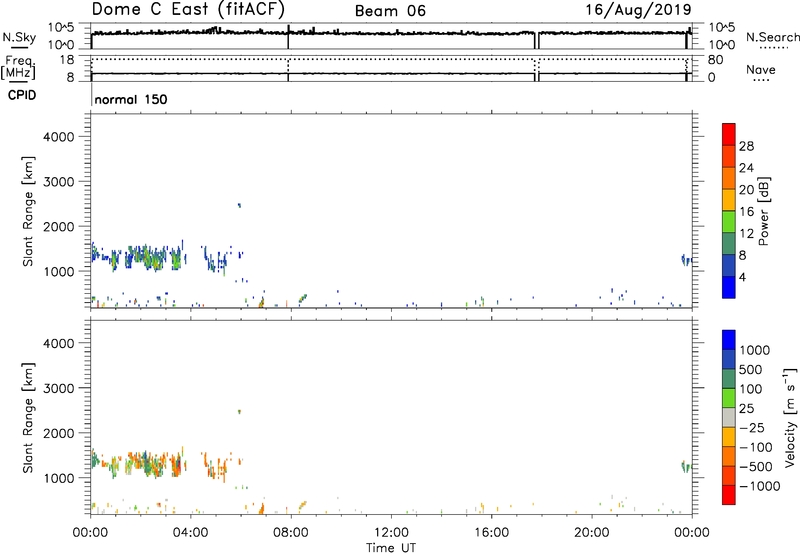Click the 'Slant Range [km]' label of velocity panel

(28, 418)
